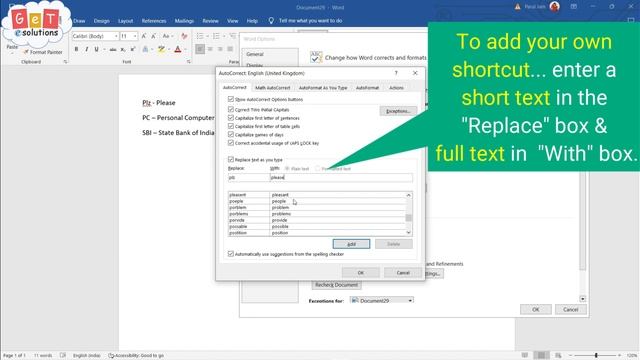Open the Font group dialog launcher
This screenshot has width=640, height=360.
(x=189, y=62)
